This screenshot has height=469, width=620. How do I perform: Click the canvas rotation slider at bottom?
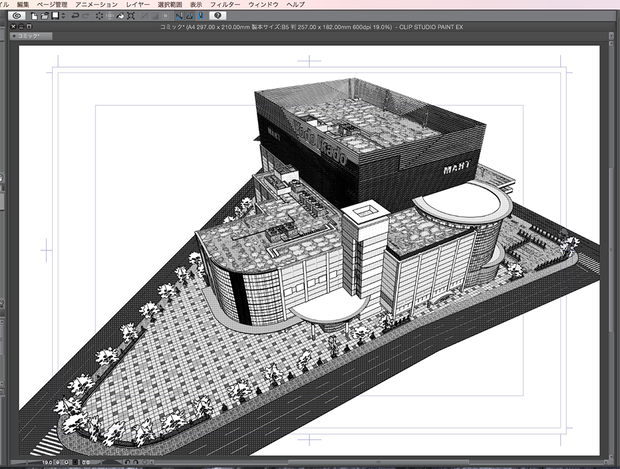pyautogui.click(x=109, y=462)
